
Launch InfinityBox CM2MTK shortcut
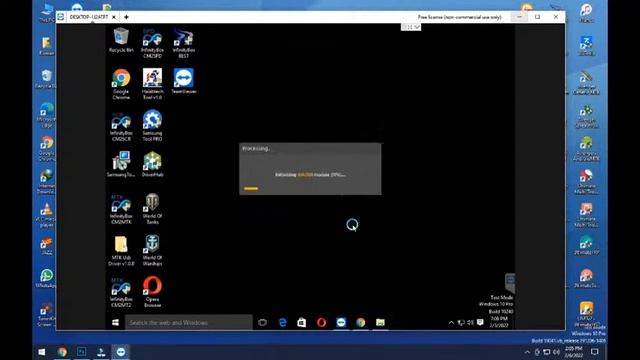coord(121,209)
